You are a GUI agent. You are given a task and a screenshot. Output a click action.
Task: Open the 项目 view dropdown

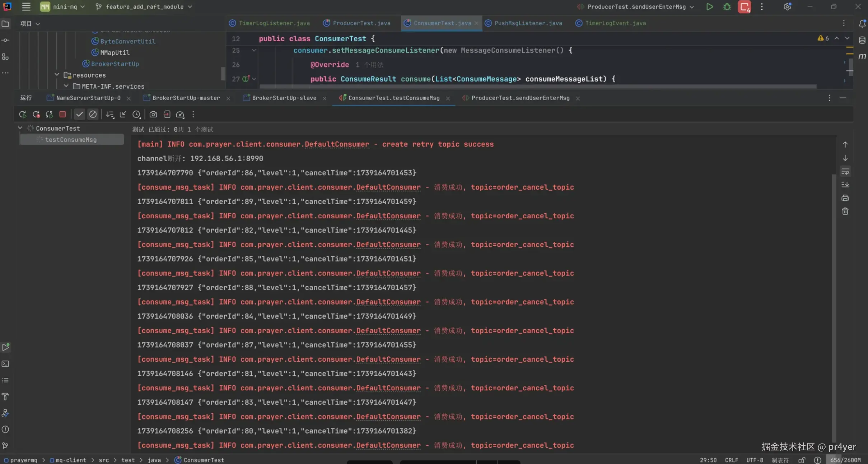[x=30, y=24]
